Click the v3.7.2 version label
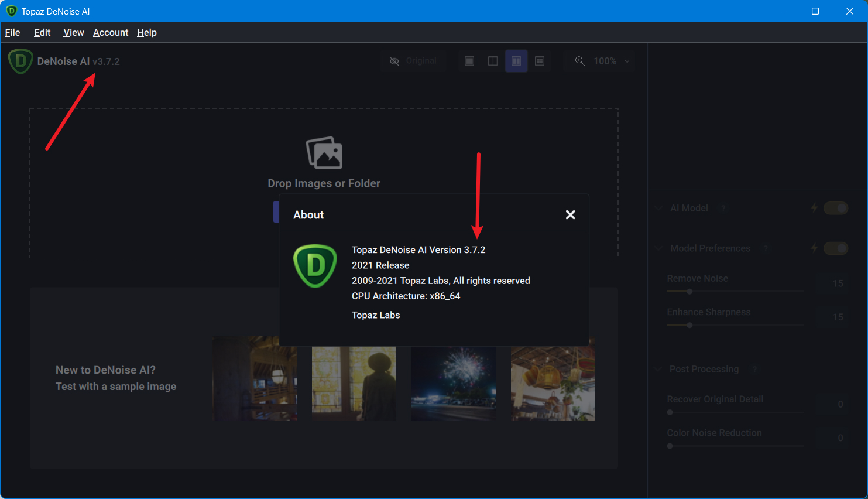The height and width of the screenshot is (499, 868). [106, 61]
